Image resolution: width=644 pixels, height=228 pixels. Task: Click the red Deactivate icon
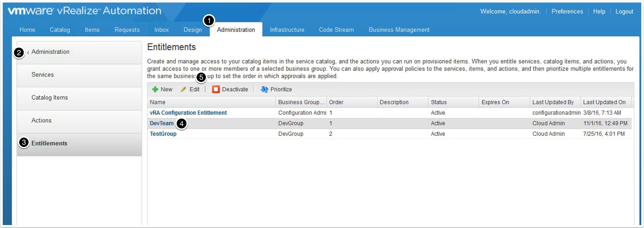tap(216, 89)
